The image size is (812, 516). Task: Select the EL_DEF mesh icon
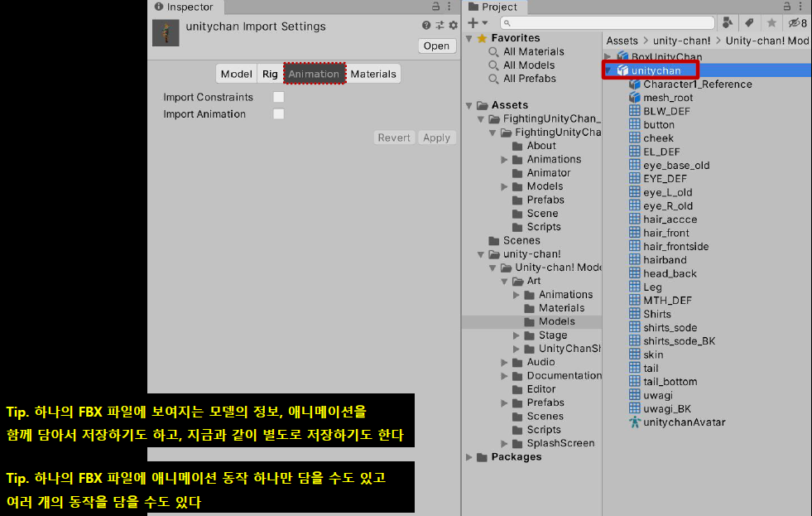(x=635, y=151)
